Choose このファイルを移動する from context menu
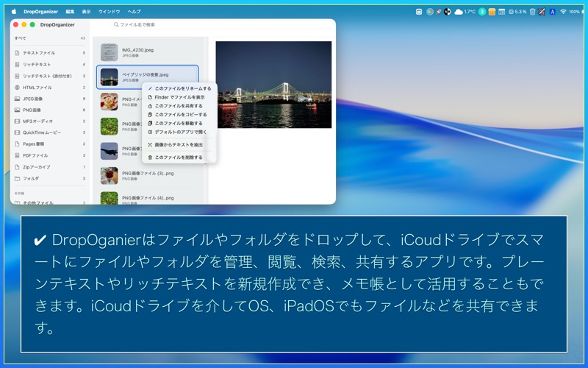The image size is (588, 368). point(179,123)
